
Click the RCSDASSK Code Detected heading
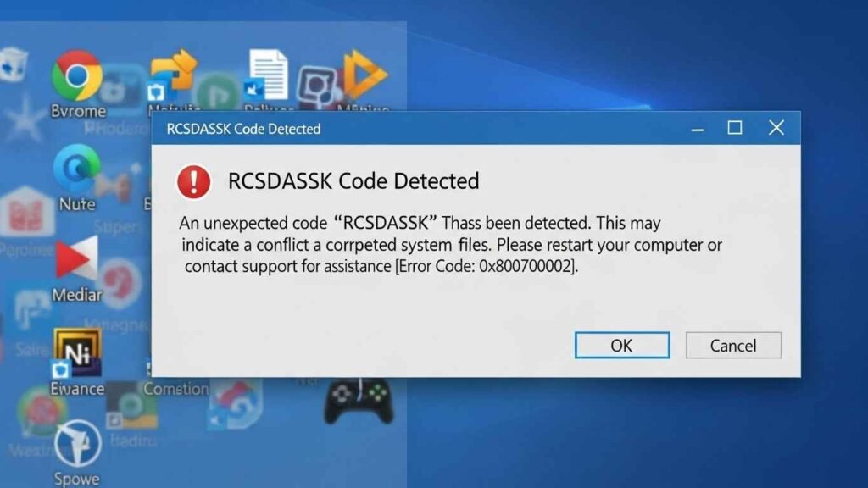tap(353, 181)
